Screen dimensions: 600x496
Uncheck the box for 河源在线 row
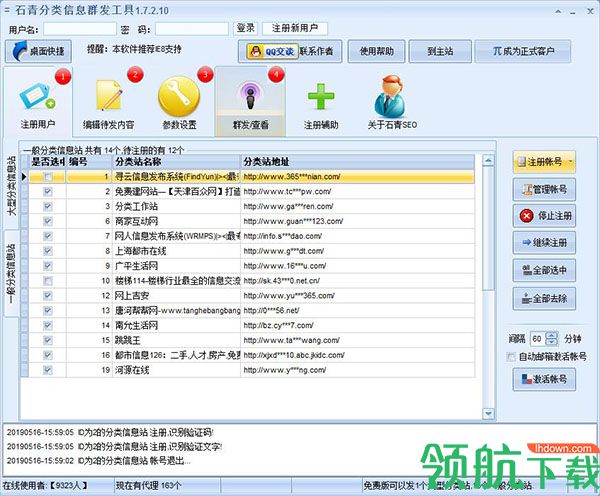[x=48, y=370]
